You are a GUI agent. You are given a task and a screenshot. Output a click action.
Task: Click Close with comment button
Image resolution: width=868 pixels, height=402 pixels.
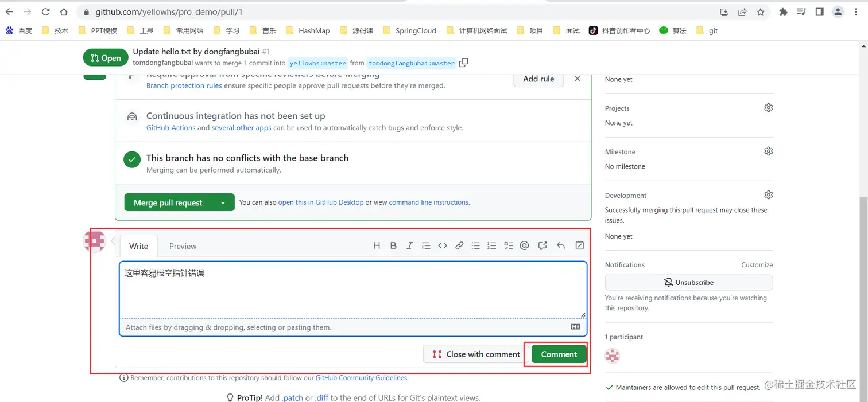476,354
